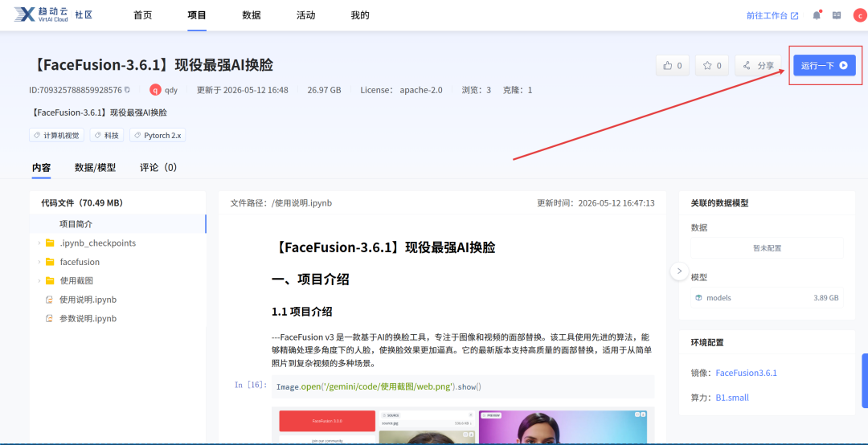
Task: Open the 数据 nav item
Action: (x=252, y=15)
